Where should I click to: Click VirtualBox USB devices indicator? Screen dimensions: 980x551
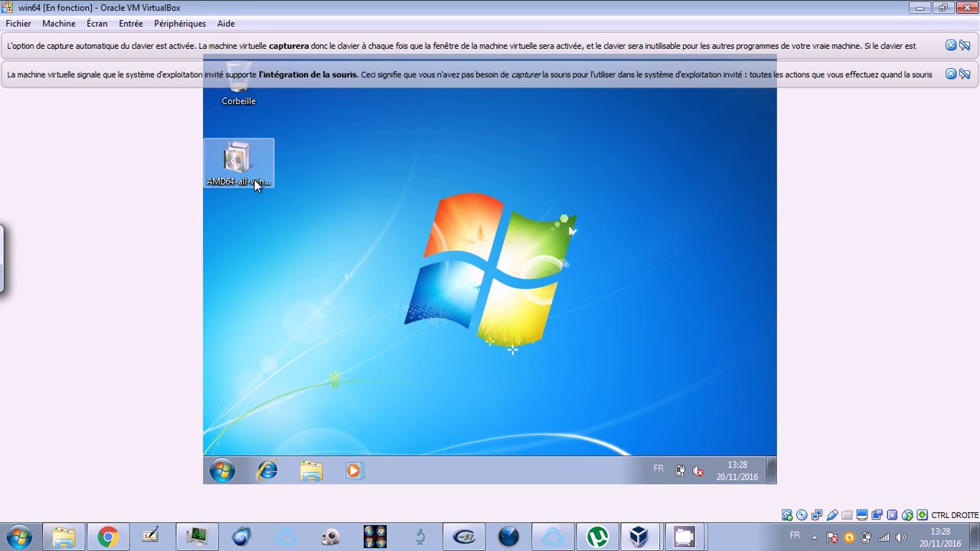pyautogui.click(x=831, y=515)
